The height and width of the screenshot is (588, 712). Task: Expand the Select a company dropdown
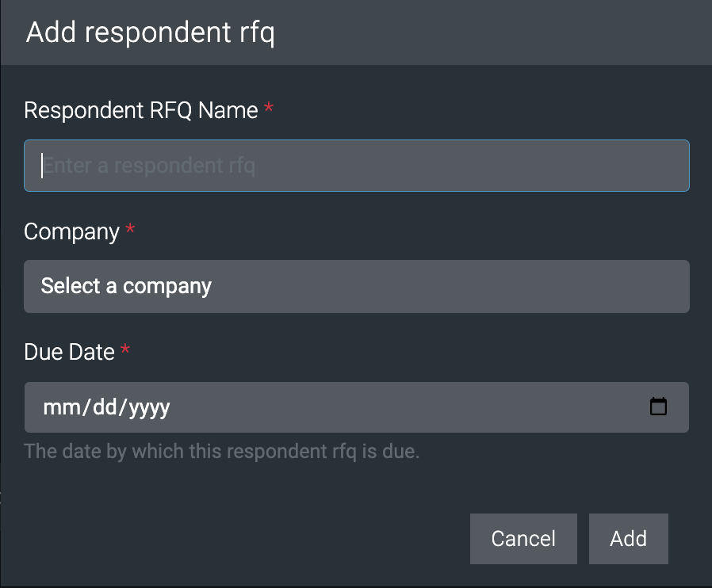pyautogui.click(x=356, y=286)
